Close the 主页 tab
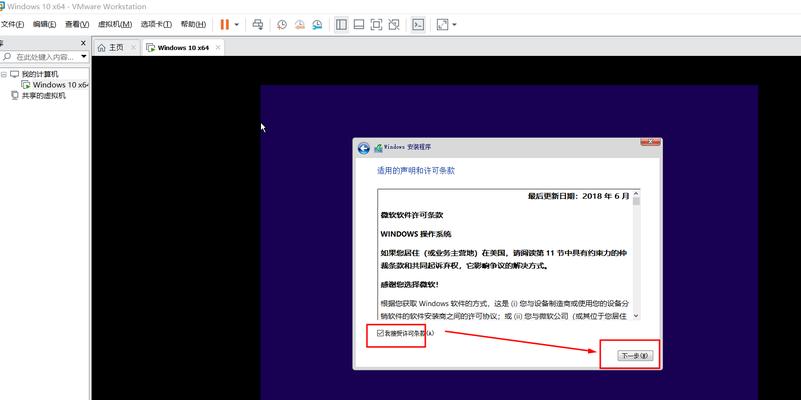 tap(133, 48)
